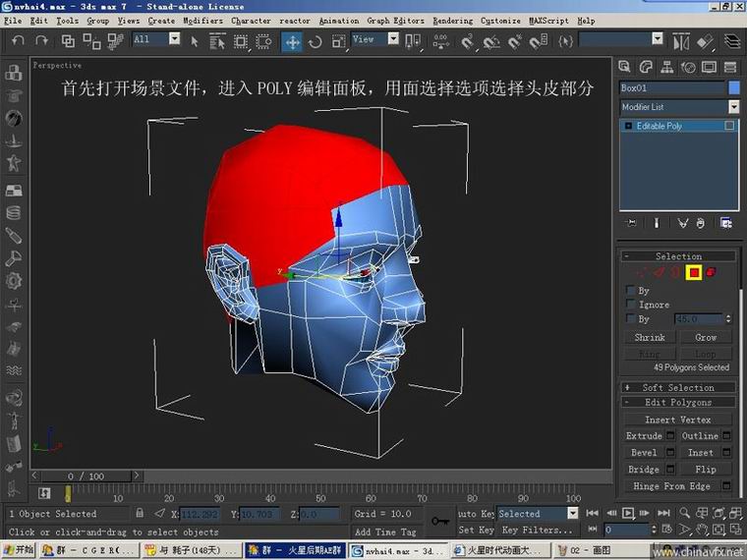This screenshot has width=747, height=560.
Task: Activate the Select and Link tool
Action: pyautogui.click(x=68, y=41)
